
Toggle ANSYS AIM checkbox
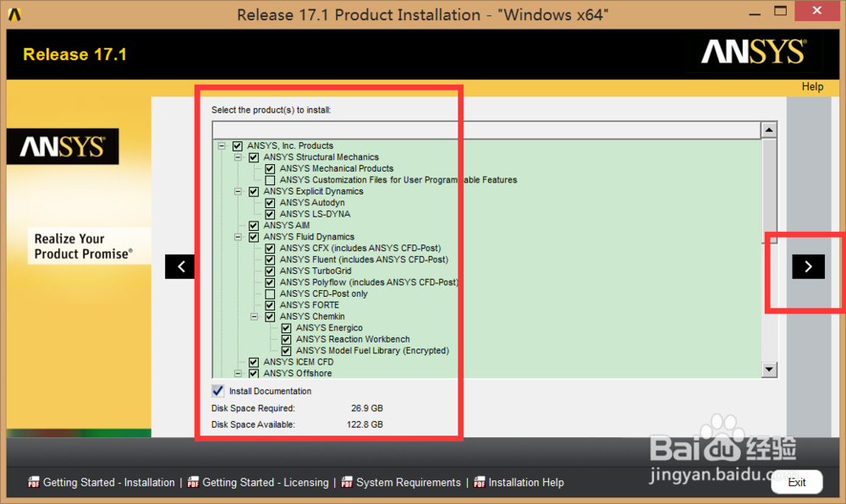coord(254,225)
